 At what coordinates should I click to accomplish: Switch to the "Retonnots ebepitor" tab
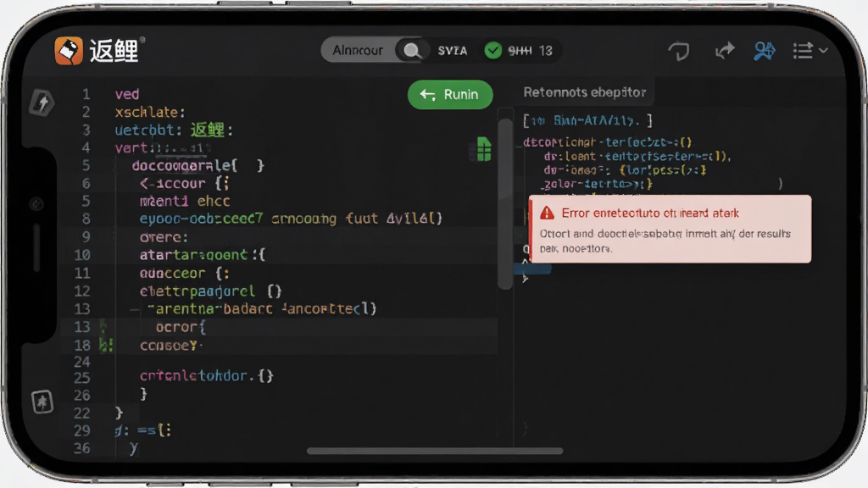click(585, 92)
